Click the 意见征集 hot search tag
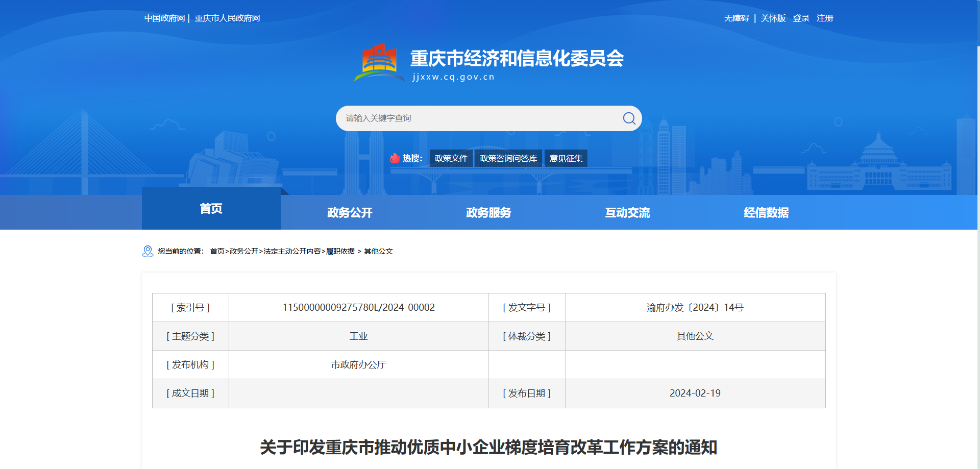 [x=566, y=158]
